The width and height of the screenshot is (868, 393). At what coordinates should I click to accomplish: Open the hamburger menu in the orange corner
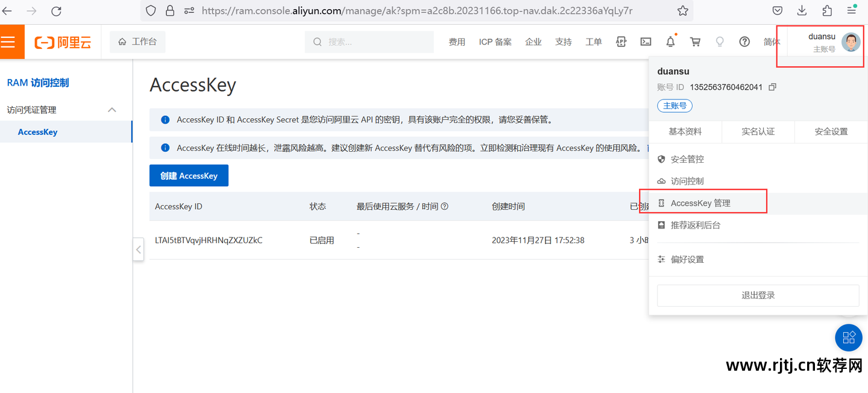click(8, 42)
